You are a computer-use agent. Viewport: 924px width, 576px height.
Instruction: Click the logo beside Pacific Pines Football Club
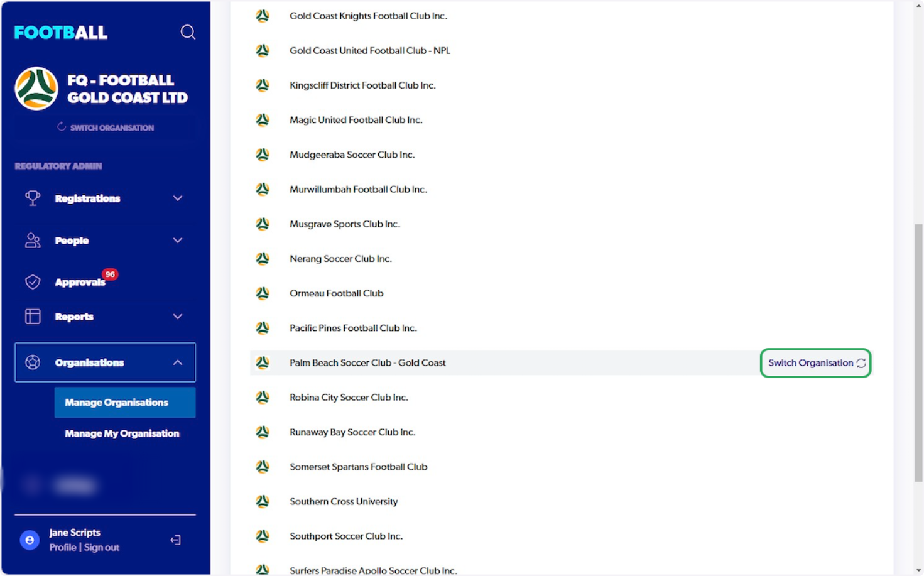(x=263, y=328)
